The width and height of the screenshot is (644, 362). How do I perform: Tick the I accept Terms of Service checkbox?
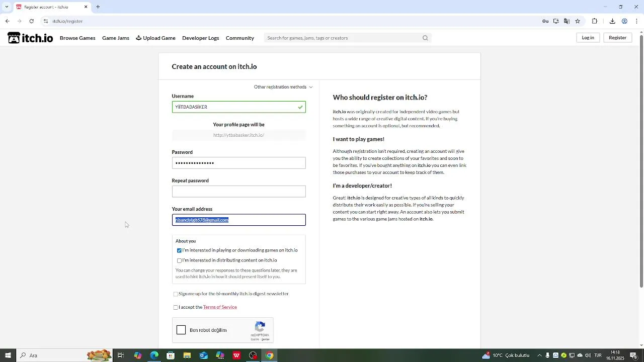175,307
